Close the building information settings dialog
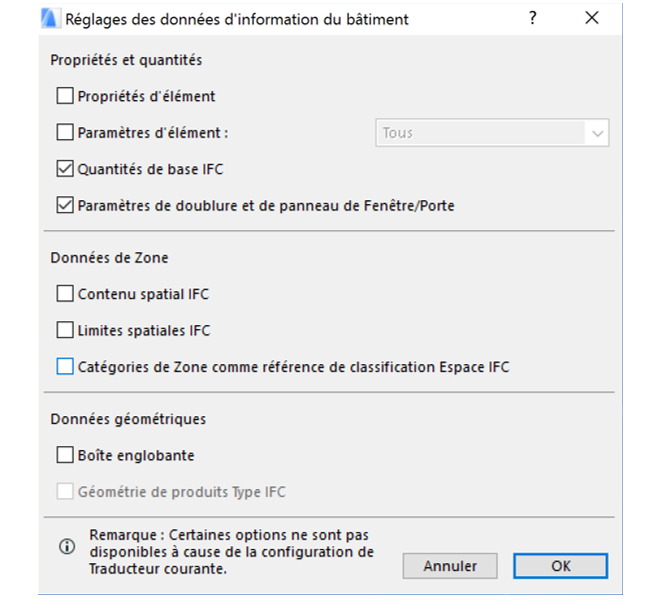Screen dimensions: 665x607 [x=592, y=18]
